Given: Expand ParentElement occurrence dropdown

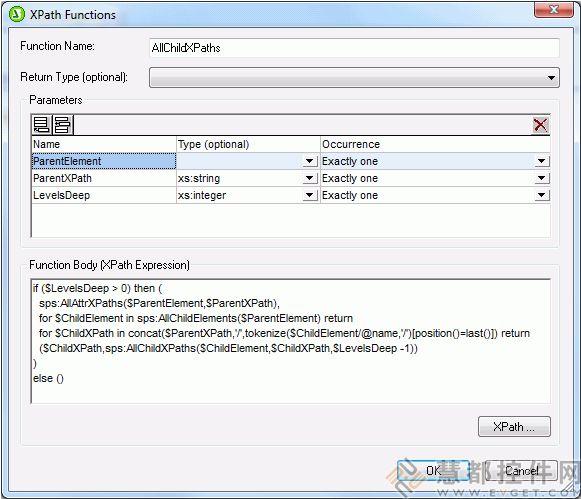Looking at the screenshot, I should 541,161.
